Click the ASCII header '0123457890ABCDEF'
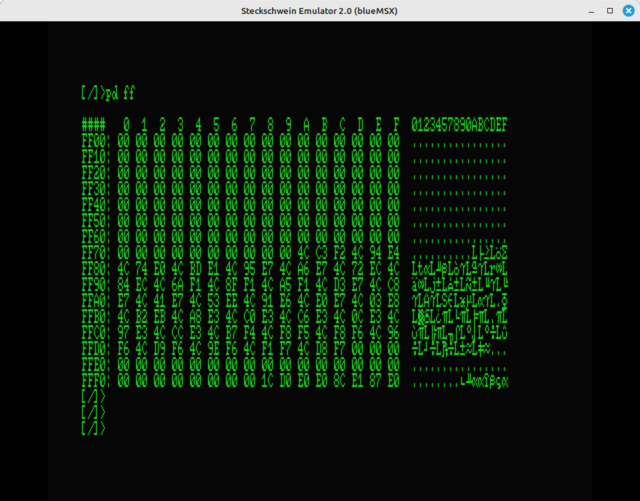The image size is (640, 501). click(459, 125)
